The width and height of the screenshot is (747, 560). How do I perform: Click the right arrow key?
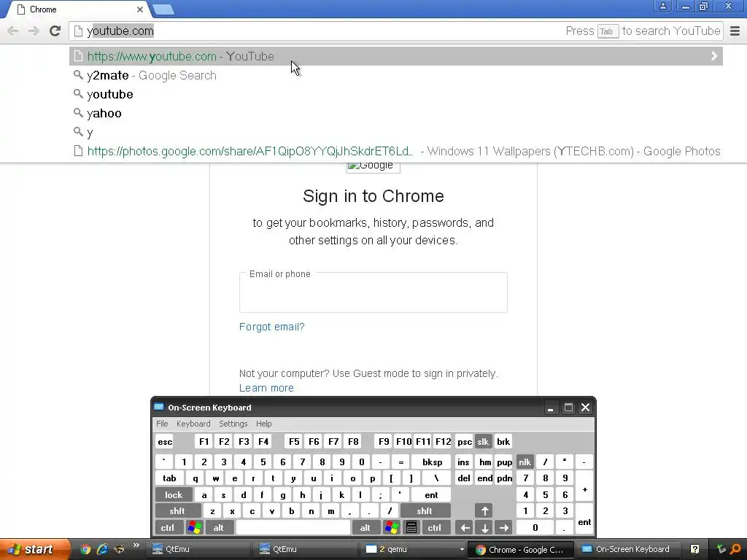(x=504, y=528)
